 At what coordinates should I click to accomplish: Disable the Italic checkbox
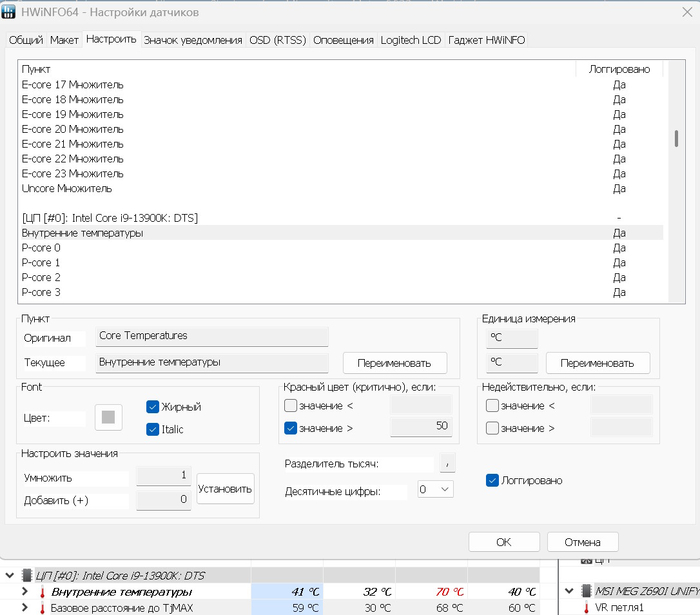coord(153,429)
